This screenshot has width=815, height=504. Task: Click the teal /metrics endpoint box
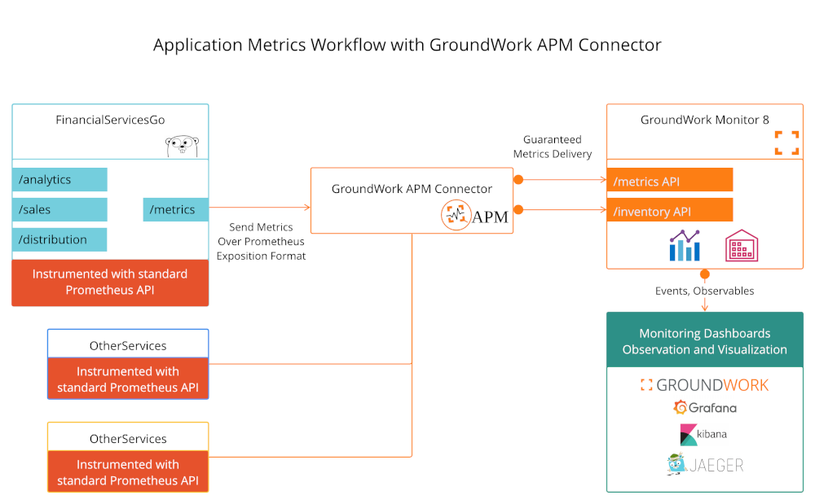(x=176, y=210)
